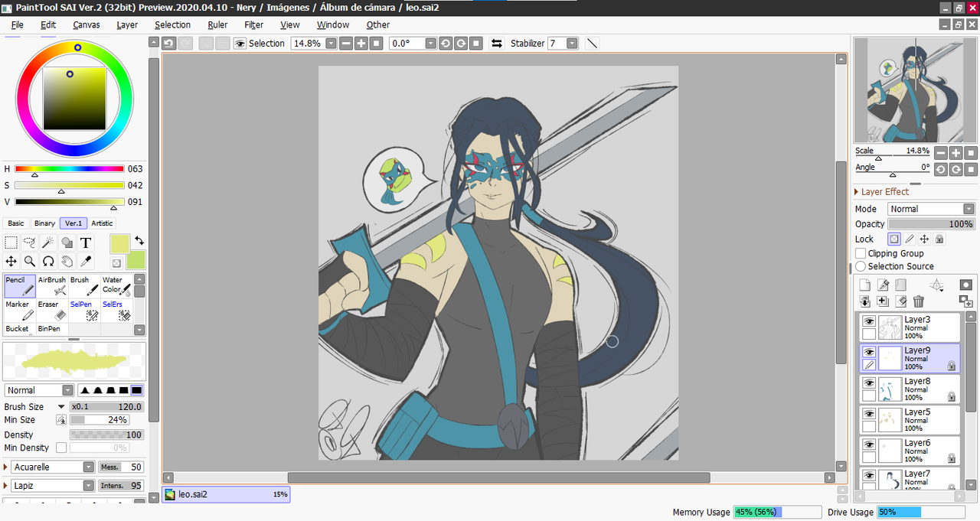Choose the Brush tool
Screen dimensions: 980x521
[84, 285]
